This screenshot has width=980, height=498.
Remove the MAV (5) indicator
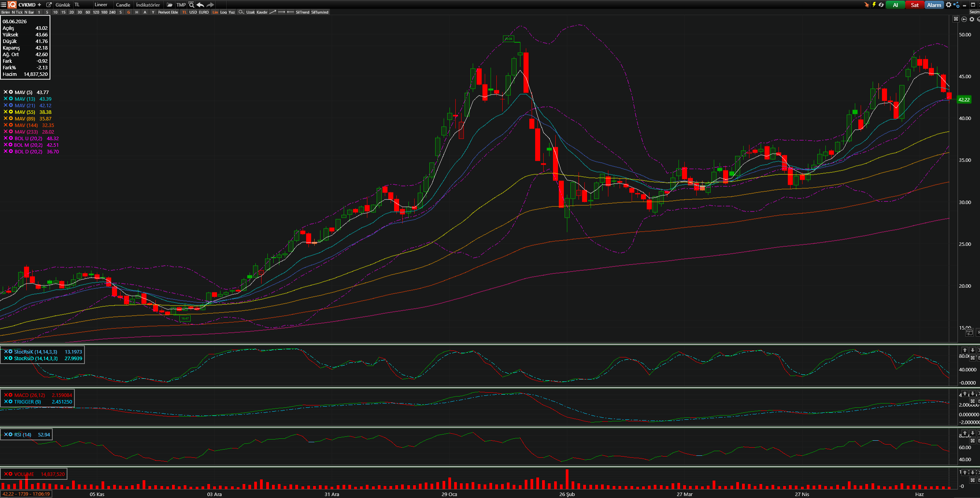click(x=6, y=92)
